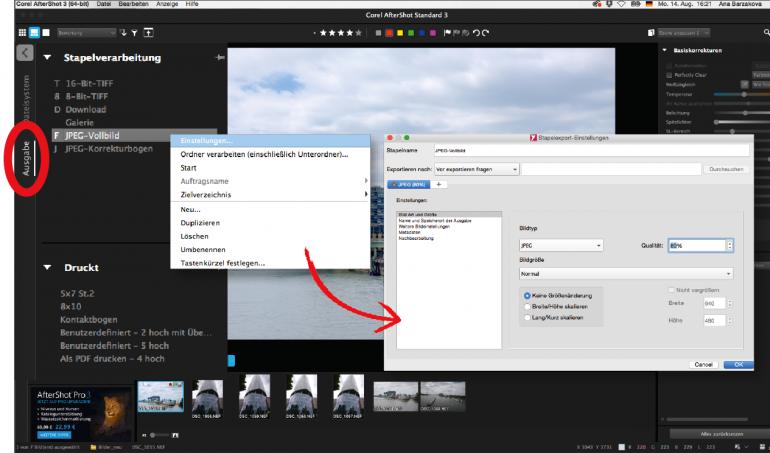The image size is (770, 453).
Task: Collapse left panel with back chevron
Action: [25, 53]
